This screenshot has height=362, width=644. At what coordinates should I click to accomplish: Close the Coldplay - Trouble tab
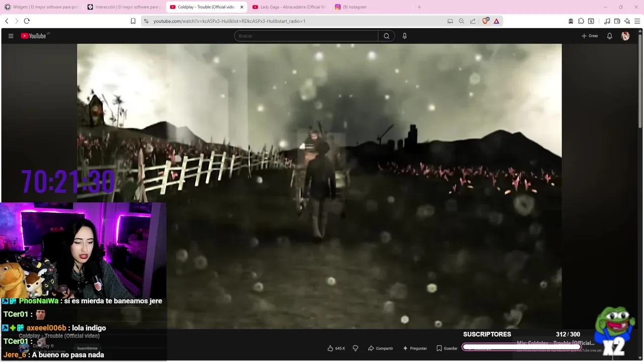(x=242, y=7)
